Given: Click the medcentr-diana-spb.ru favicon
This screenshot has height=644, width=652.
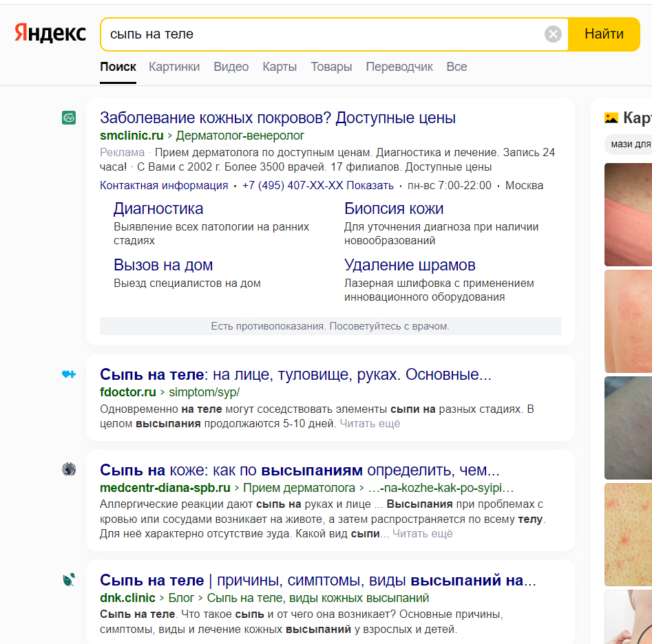Looking at the screenshot, I should (x=69, y=469).
